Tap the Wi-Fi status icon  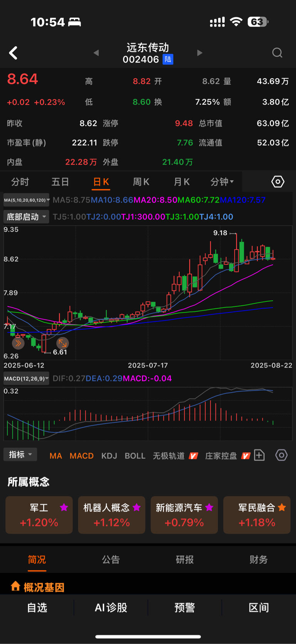(x=236, y=22)
